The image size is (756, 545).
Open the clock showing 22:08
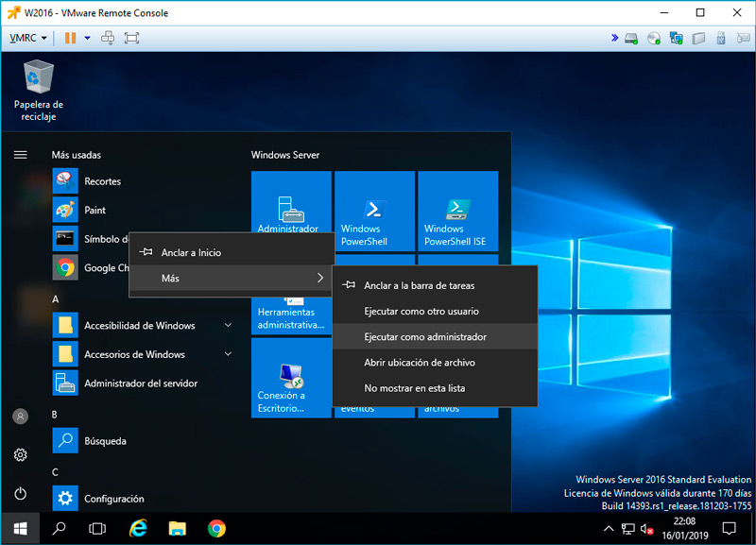[684, 528]
